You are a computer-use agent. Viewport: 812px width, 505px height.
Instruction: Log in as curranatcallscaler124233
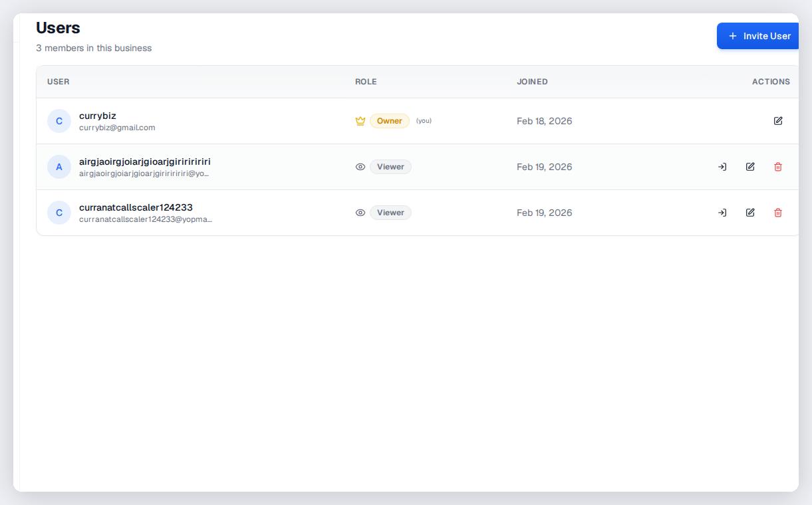tap(722, 213)
